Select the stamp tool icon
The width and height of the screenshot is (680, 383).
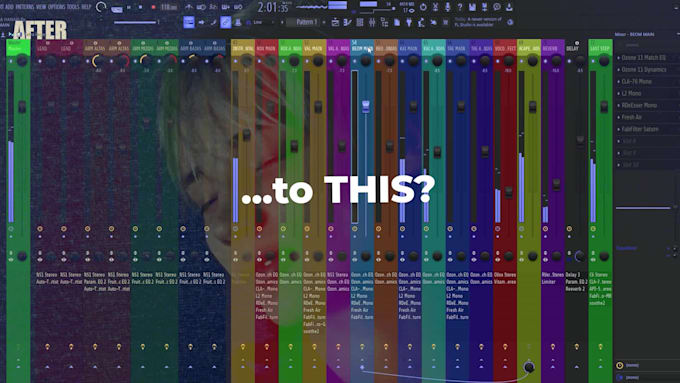click(x=238, y=22)
